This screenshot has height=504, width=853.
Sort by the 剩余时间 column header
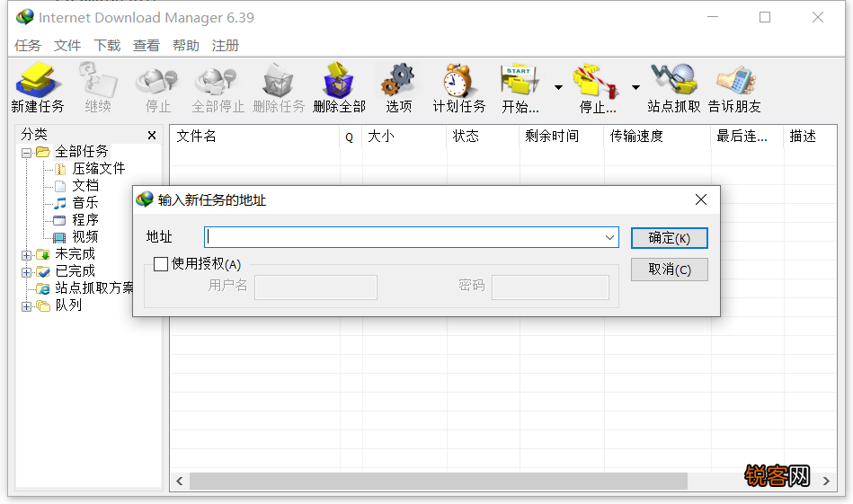[562, 136]
